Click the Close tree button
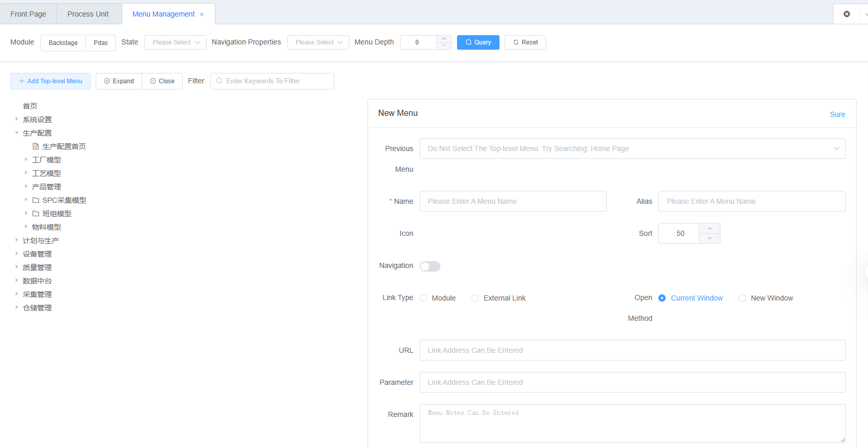 162,81
